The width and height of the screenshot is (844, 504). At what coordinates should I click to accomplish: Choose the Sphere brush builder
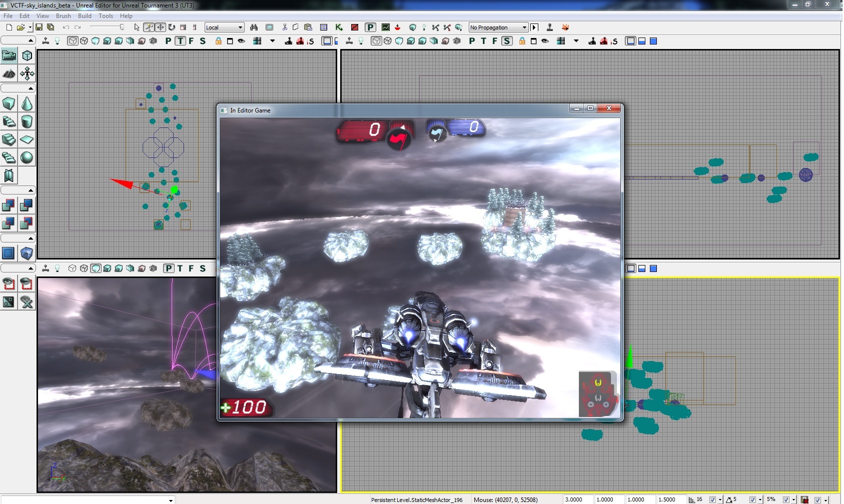click(x=27, y=157)
